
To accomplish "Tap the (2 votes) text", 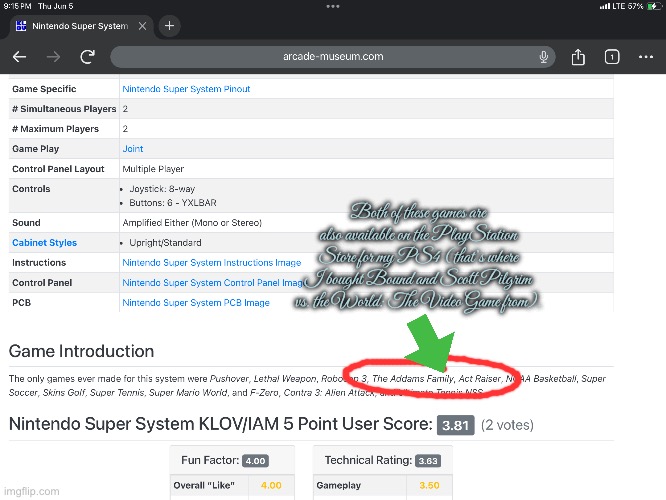I will click(507, 425).
